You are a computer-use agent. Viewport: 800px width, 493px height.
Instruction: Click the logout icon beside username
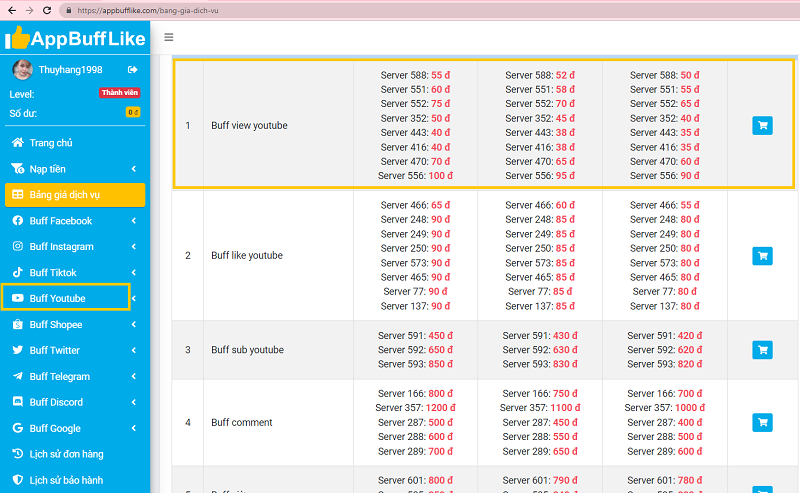133,70
